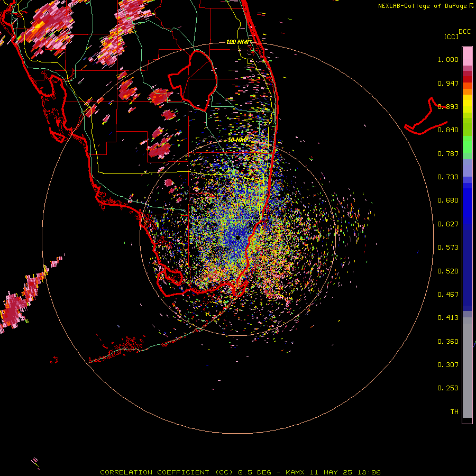Click the 0.733 scale value
This screenshot has height=476, width=476.
(x=448, y=177)
